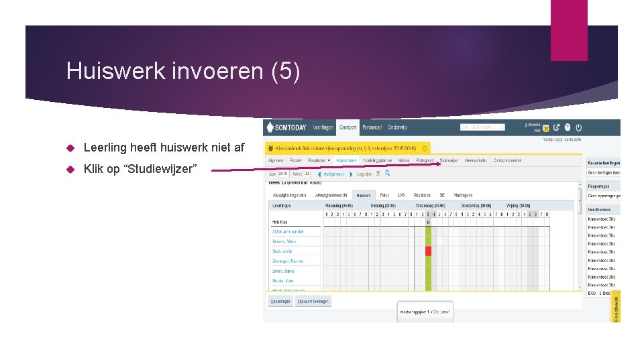Screen dimensions: 644x362
Task: Click the collapse icon beside Legenda
Action: 378,174
